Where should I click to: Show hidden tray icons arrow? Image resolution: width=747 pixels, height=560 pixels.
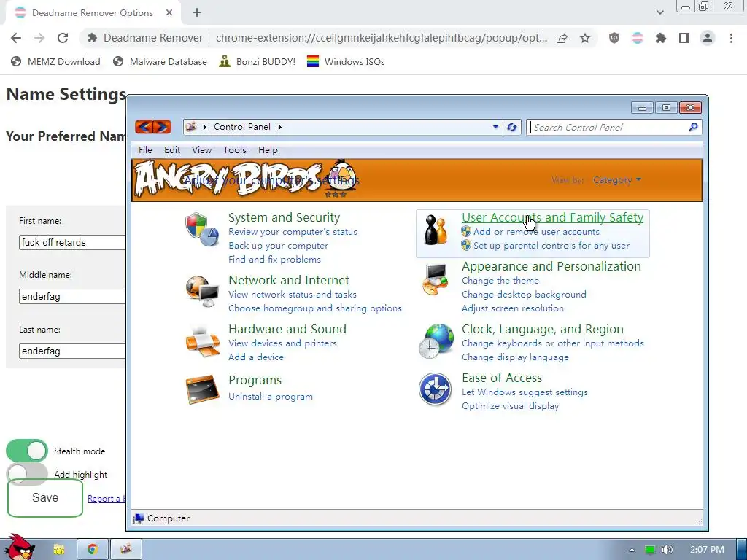point(632,550)
